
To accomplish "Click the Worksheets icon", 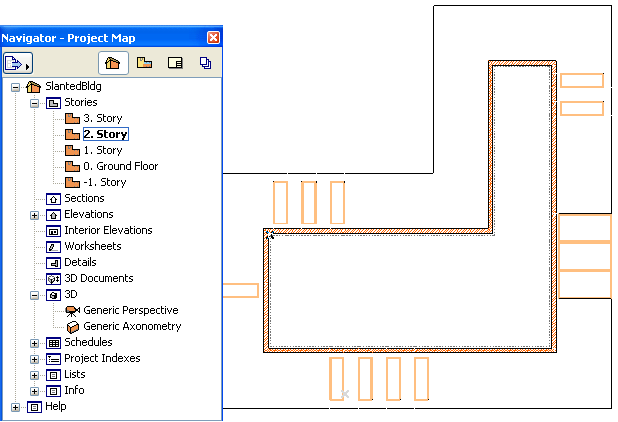I will [53, 247].
